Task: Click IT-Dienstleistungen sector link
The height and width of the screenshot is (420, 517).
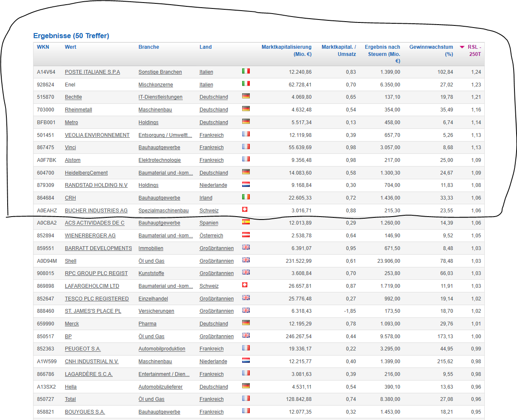Action: coord(160,97)
